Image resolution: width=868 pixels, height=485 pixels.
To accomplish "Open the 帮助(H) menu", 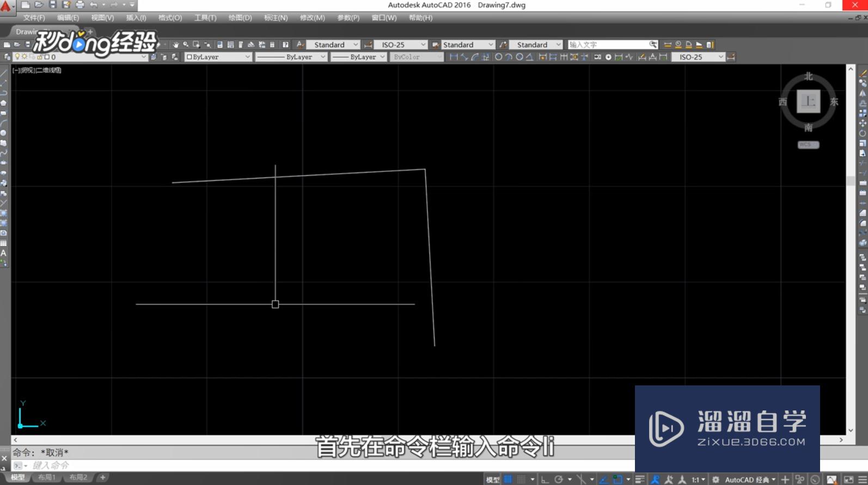I will (x=421, y=18).
